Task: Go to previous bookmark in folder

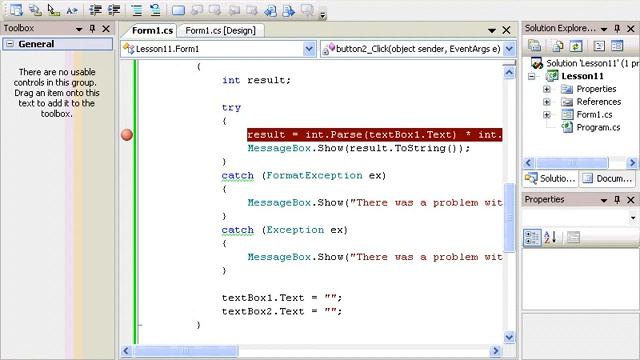Action: [x=234, y=10]
